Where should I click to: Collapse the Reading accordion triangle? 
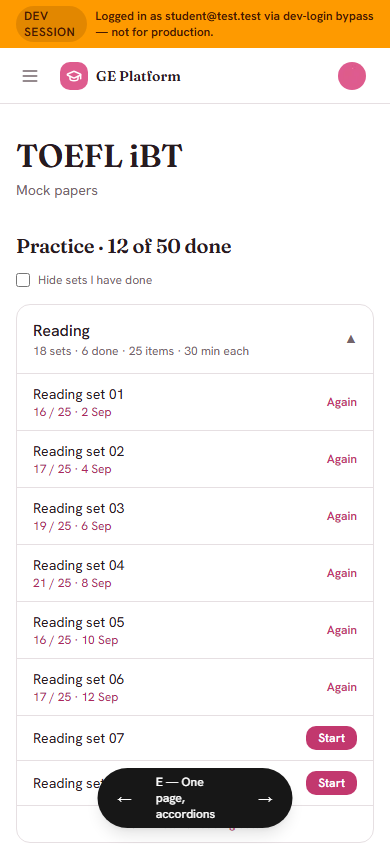(x=351, y=339)
